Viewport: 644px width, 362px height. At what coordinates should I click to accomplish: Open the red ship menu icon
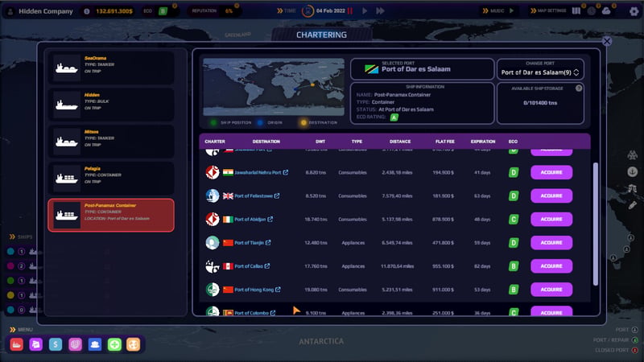pyautogui.click(x=16, y=344)
